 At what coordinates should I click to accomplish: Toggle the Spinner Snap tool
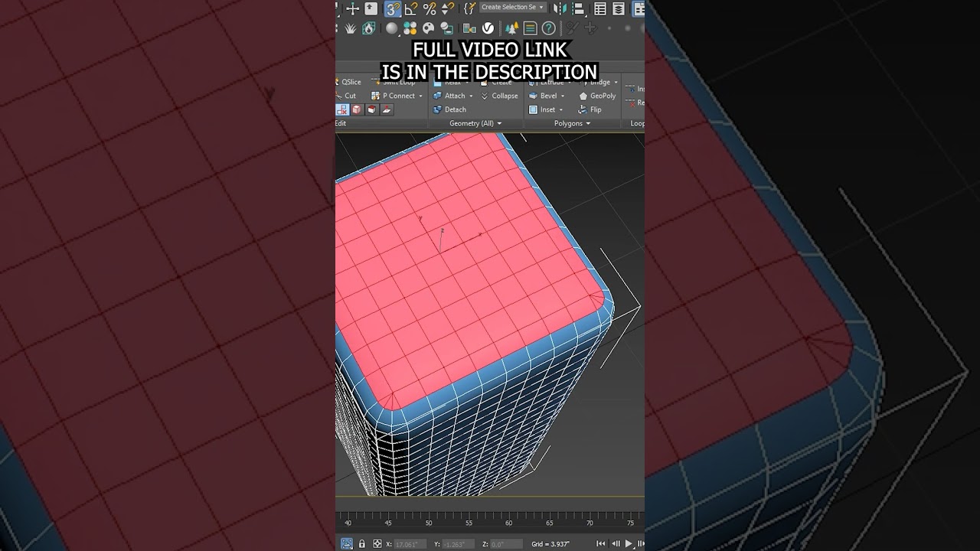447,8
